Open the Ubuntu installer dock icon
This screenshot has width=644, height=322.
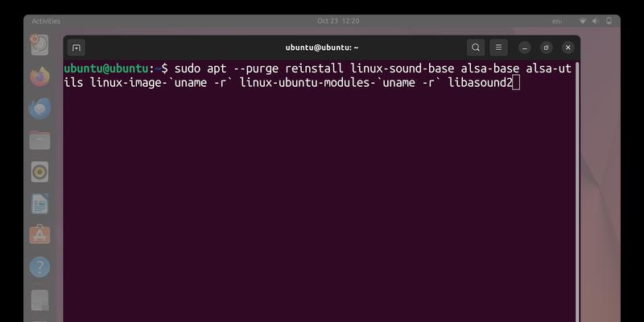pyautogui.click(x=39, y=45)
